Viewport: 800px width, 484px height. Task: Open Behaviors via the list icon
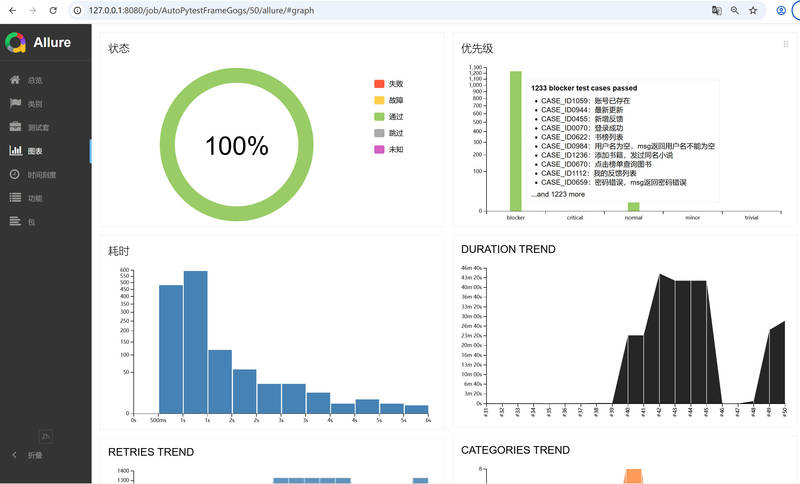coord(15,197)
